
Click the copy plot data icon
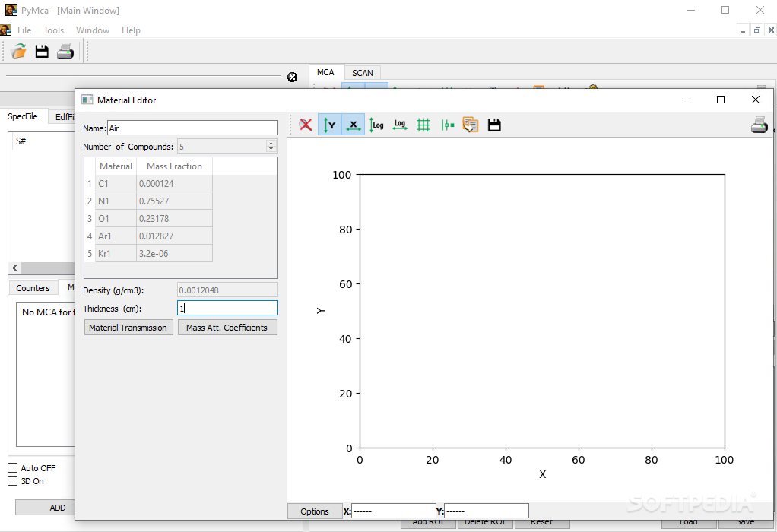click(471, 125)
